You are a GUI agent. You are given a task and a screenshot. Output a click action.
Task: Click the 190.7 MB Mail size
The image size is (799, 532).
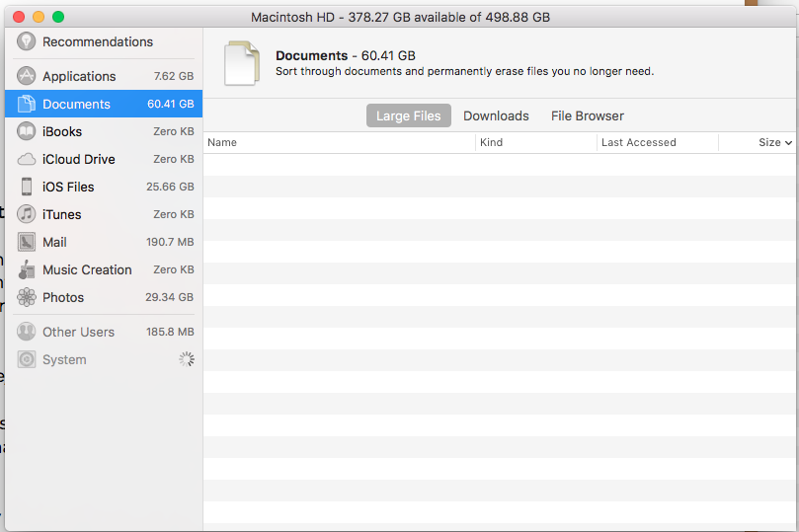tap(170, 242)
